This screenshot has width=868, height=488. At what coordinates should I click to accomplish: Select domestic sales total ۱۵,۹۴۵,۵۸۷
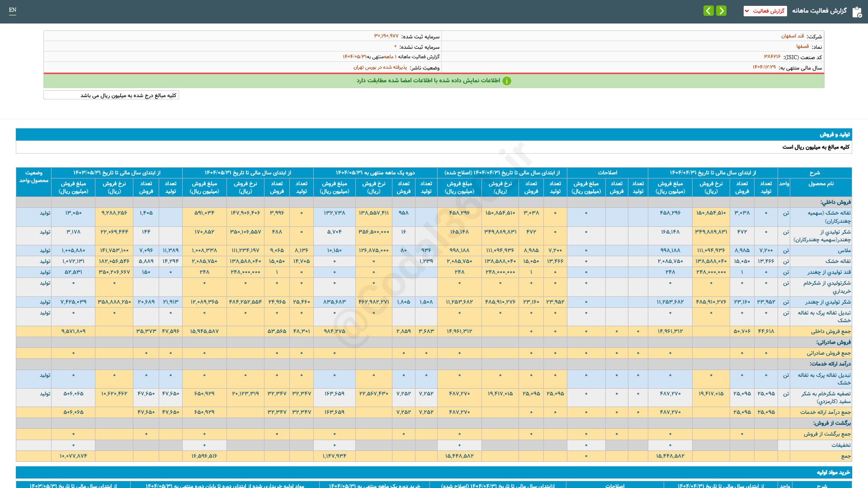coord(204,331)
